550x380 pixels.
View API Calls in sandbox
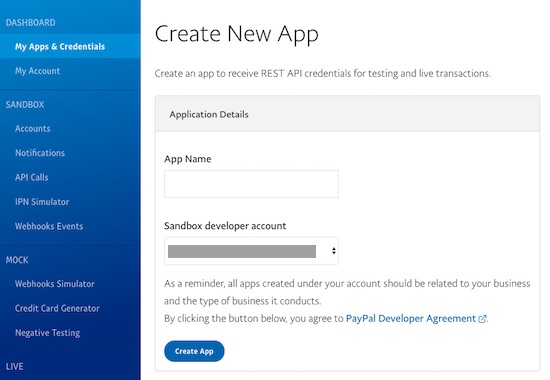pos(32,177)
